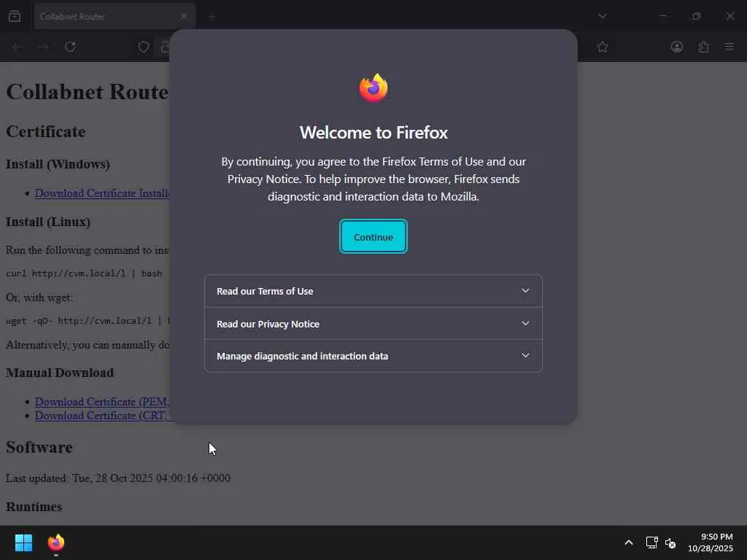Click the Software heading
Image resolution: width=747 pixels, height=560 pixels.
39,447
